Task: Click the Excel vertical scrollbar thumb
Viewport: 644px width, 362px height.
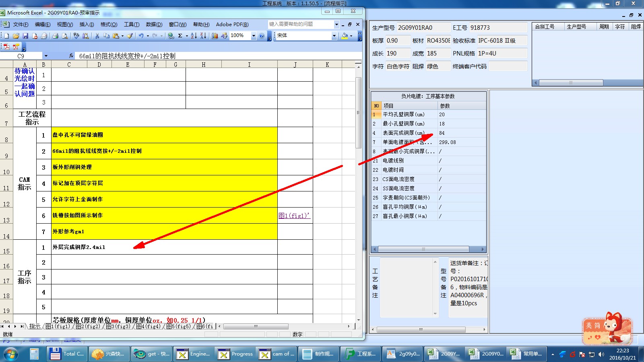Action: (358, 113)
